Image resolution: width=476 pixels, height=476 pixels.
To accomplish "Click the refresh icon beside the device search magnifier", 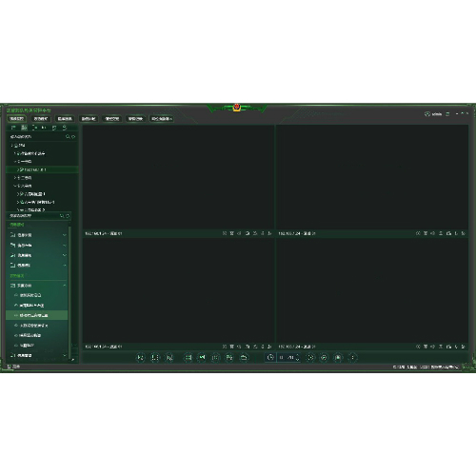I will point(73,136).
